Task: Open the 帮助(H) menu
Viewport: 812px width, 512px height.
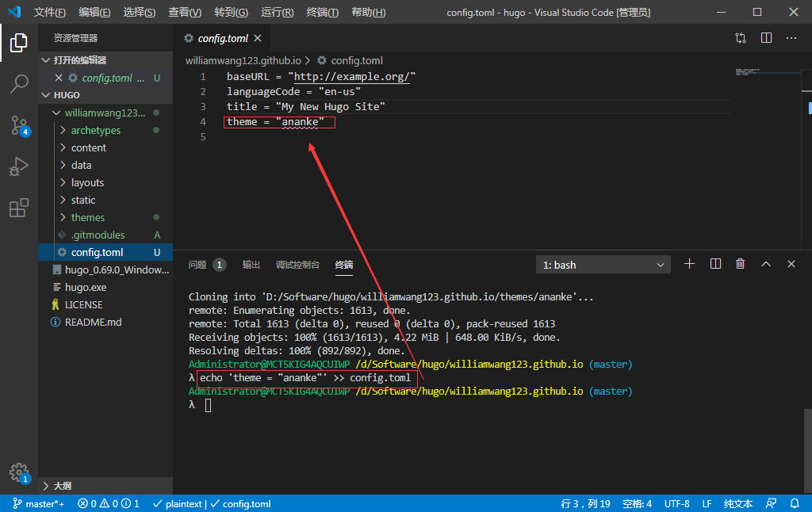Action: pyautogui.click(x=368, y=12)
